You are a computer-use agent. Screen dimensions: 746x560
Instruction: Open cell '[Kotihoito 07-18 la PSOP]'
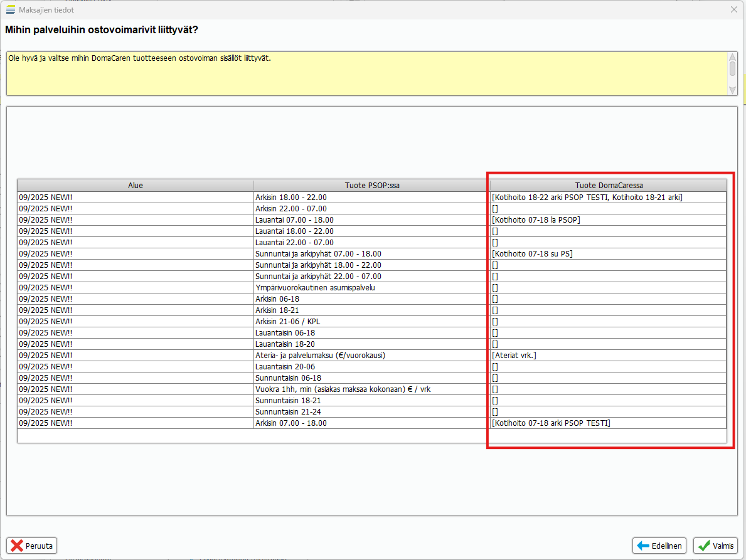point(609,220)
